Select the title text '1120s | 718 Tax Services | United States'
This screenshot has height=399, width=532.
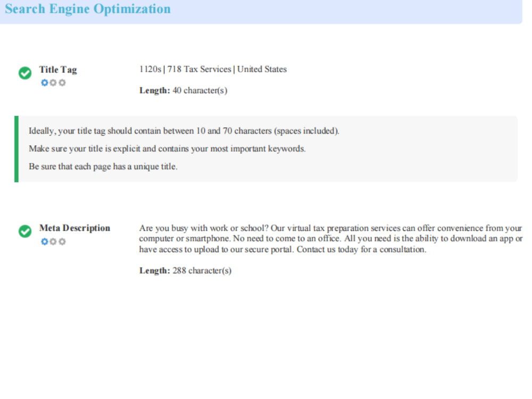coord(213,69)
